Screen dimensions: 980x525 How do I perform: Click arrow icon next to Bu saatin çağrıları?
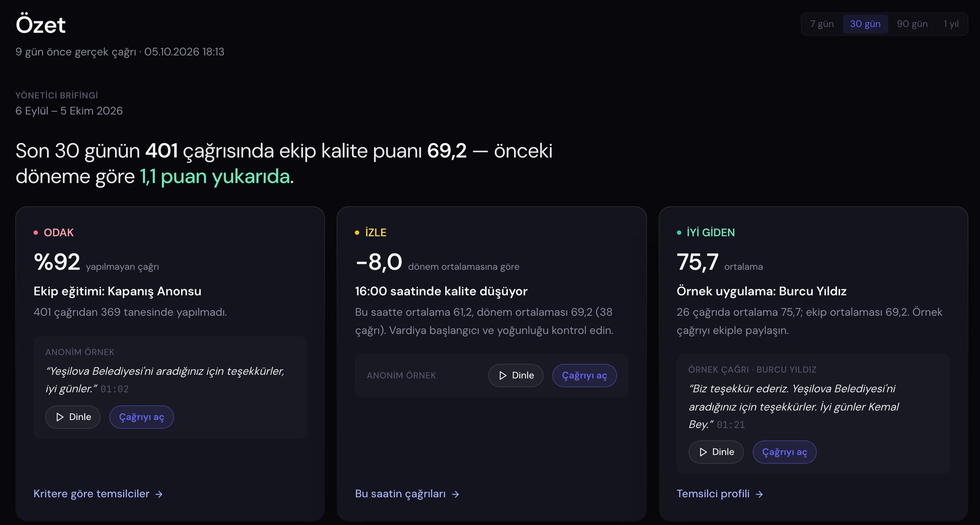pos(455,494)
